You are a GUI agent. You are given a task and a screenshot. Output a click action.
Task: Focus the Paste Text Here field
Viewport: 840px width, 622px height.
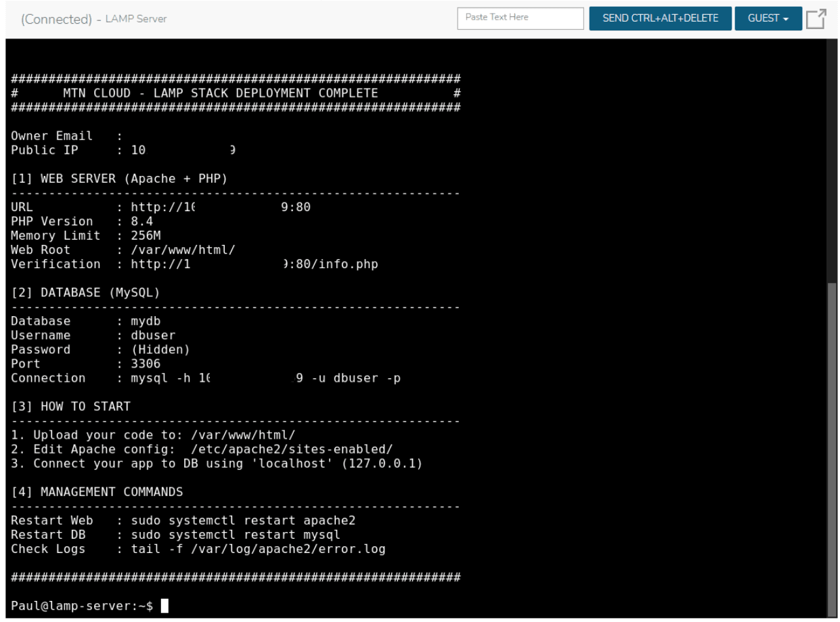click(521, 18)
